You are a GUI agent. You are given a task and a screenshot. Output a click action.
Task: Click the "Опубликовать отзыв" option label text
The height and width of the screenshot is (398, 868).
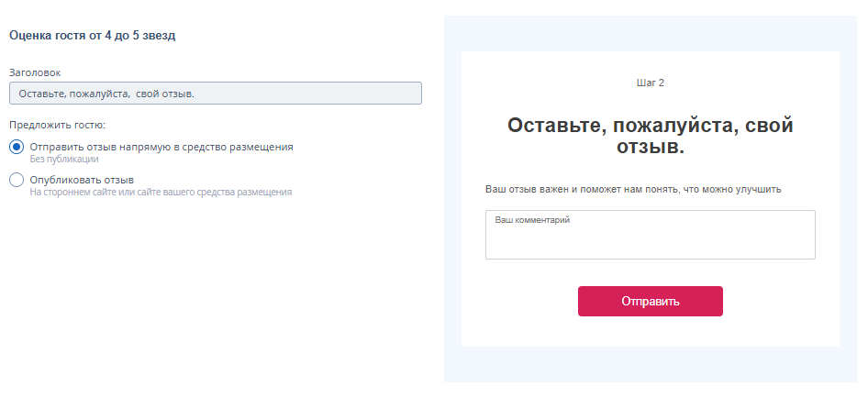point(82,180)
